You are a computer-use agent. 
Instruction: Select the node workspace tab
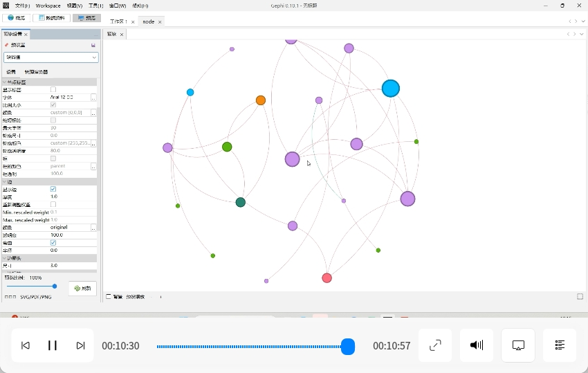[x=149, y=21]
